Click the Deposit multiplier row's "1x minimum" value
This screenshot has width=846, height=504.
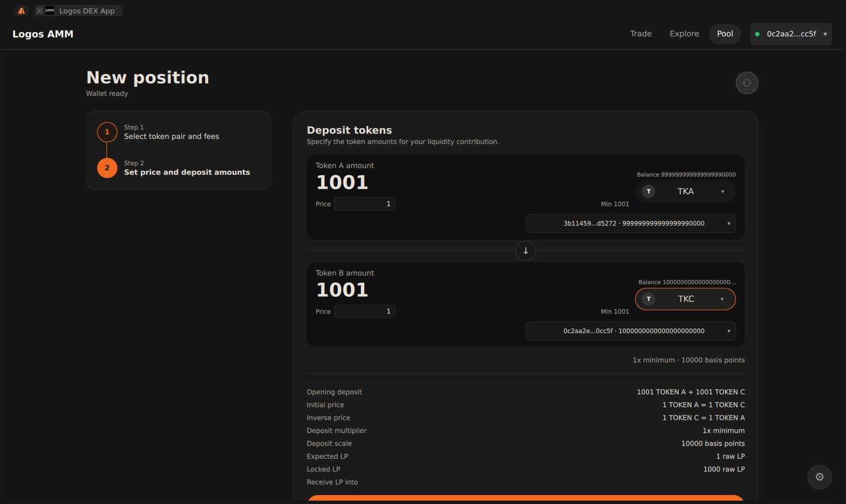pos(724,431)
